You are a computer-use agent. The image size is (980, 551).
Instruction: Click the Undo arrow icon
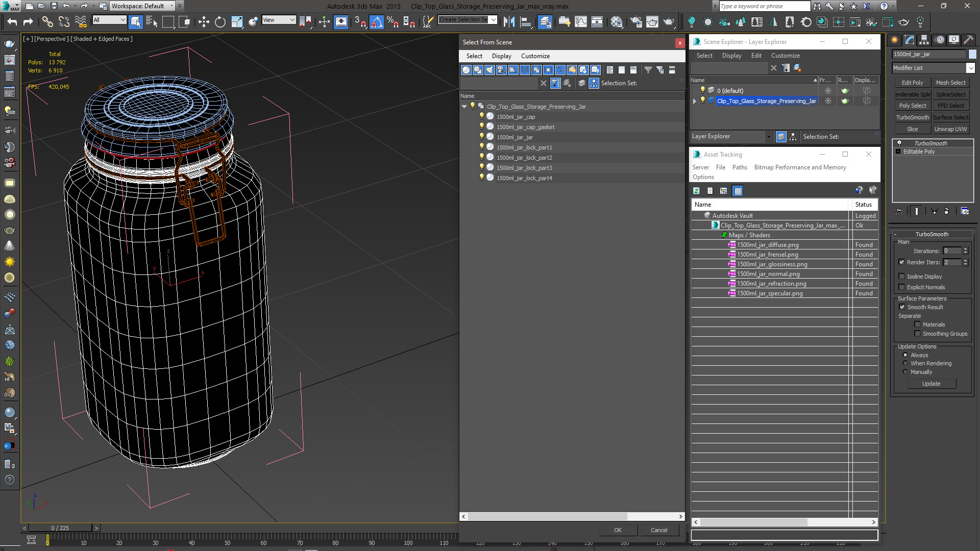pos(12,21)
